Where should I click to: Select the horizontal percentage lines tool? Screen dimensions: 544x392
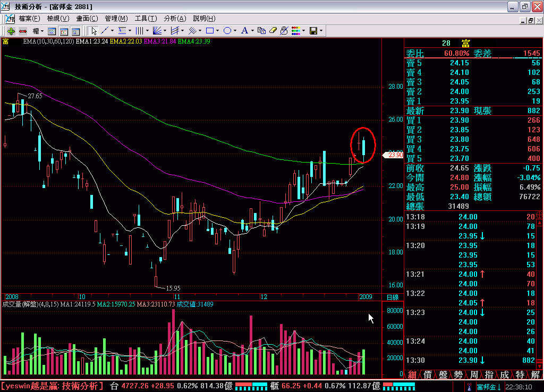pos(122,31)
